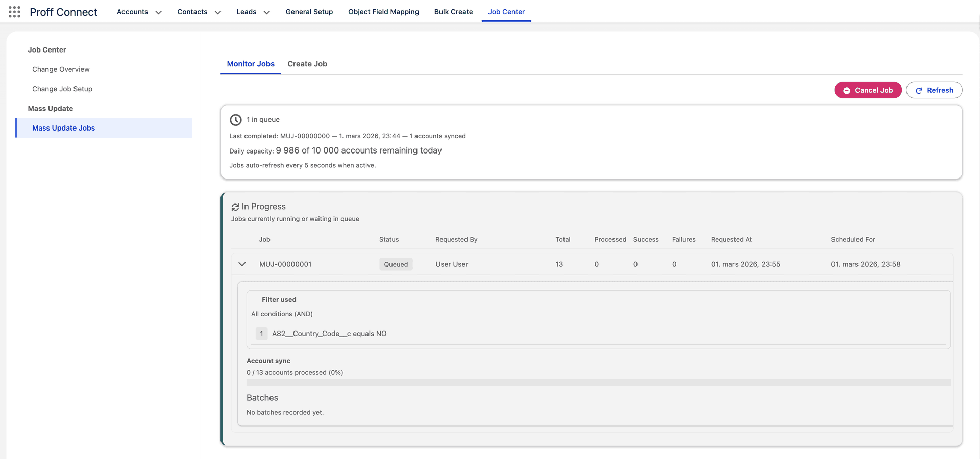Click the clock icon beside queue summary
The width and height of the screenshot is (980, 459).
tap(236, 120)
